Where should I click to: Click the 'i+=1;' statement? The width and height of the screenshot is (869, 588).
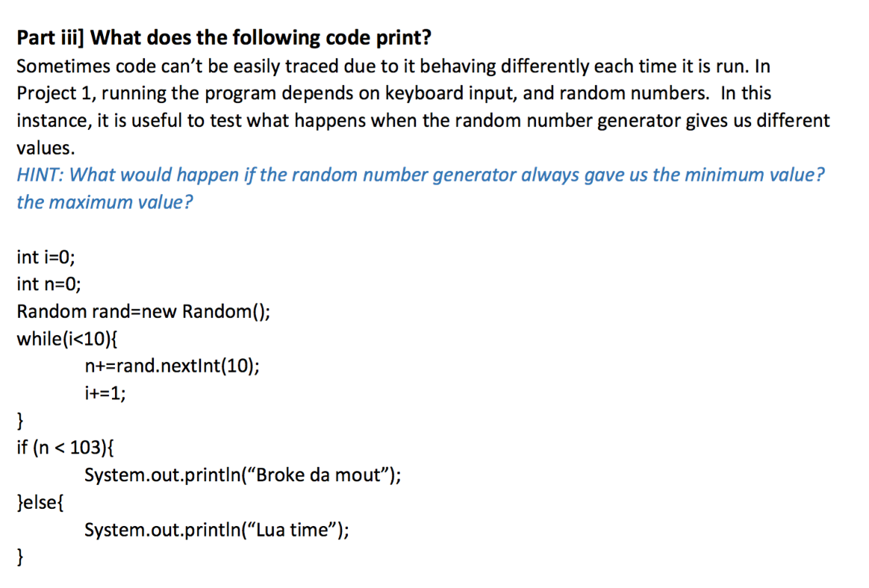[105, 393]
